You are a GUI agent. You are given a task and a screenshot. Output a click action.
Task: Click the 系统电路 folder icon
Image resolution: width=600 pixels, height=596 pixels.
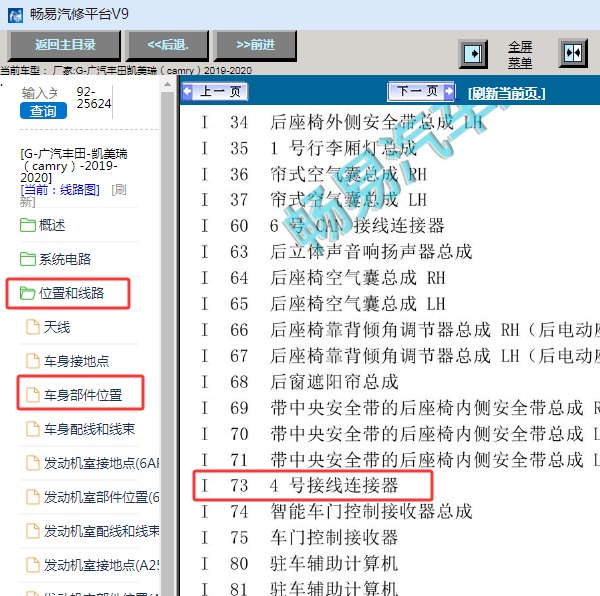(28, 259)
